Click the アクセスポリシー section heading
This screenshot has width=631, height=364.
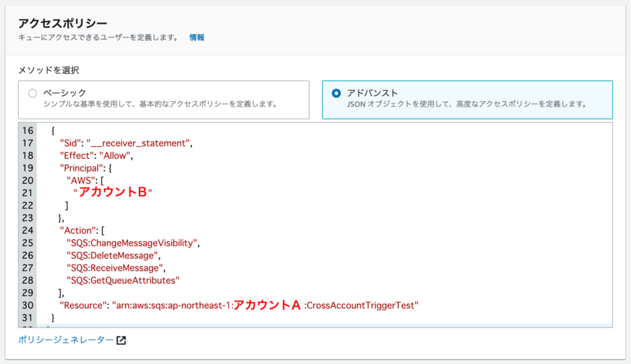(x=63, y=24)
